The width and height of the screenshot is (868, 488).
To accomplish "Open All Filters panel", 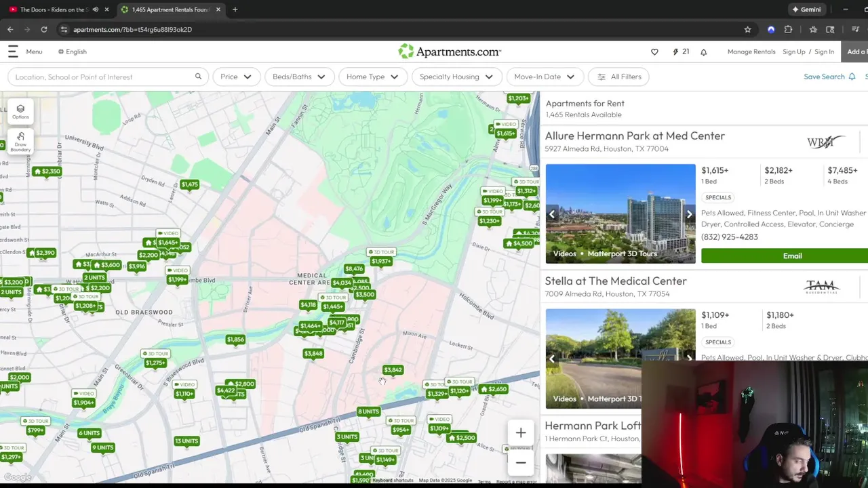I will pyautogui.click(x=619, y=77).
